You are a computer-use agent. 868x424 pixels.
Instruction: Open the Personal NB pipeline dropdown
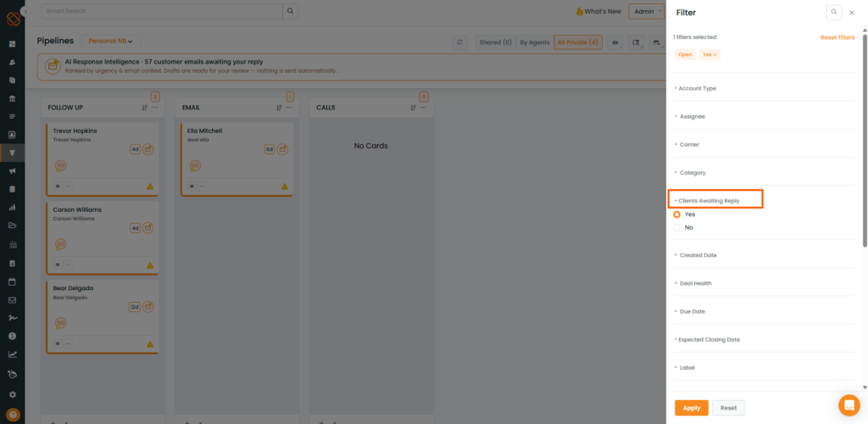tap(111, 41)
